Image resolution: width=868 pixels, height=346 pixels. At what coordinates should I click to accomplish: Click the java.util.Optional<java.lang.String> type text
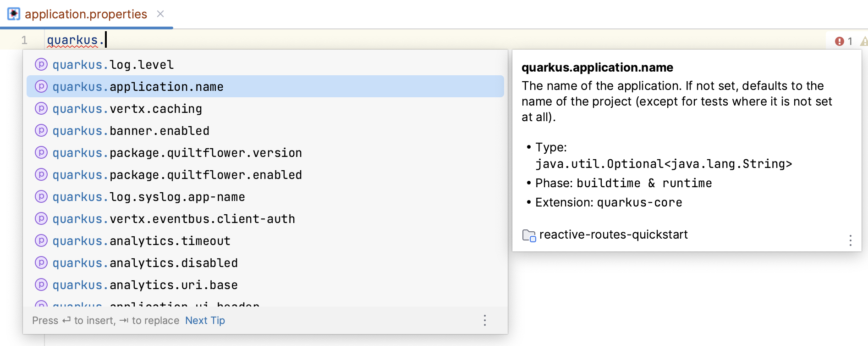click(664, 164)
